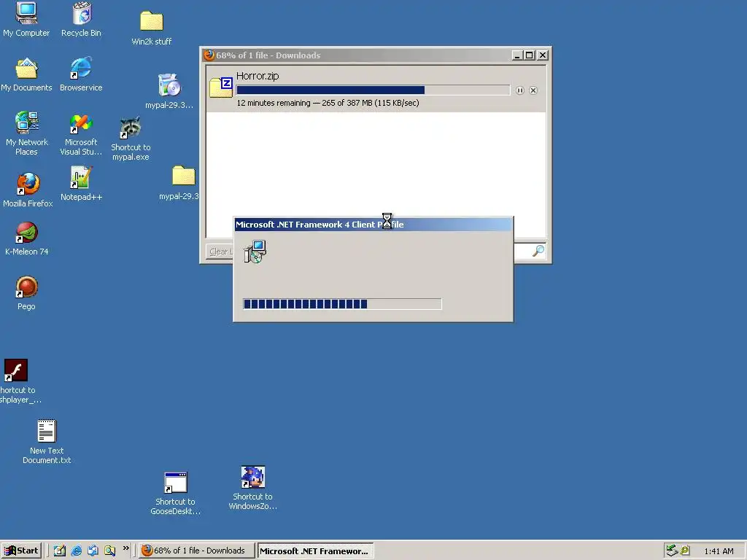Click the second system tray icon
The width and height of the screenshot is (747, 560).
[x=685, y=551]
